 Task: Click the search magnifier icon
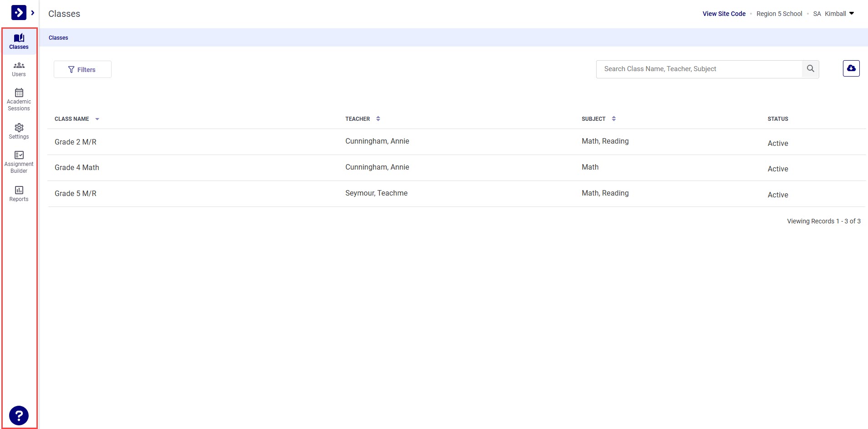(x=810, y=69)
